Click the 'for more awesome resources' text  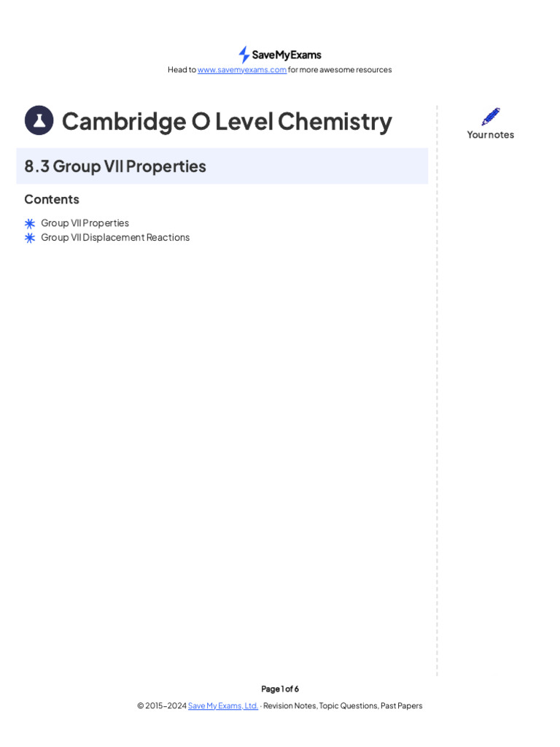340,70
